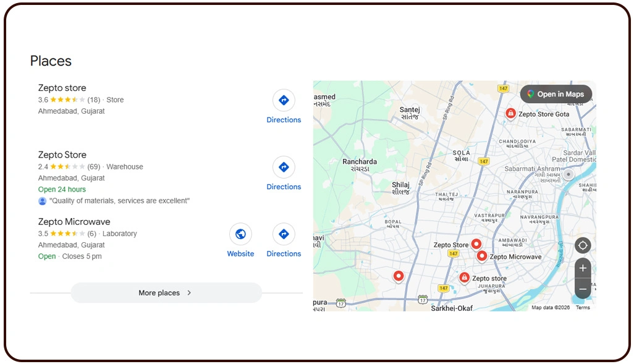Zoom in using the map plus button

pos(583,268)
